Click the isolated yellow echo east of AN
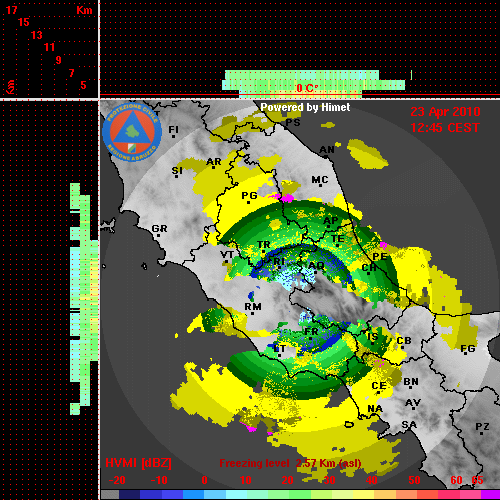 [367, 154]
